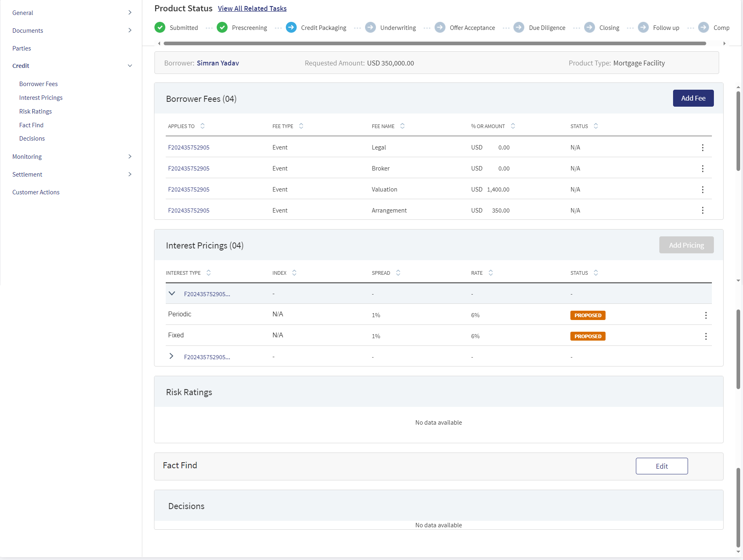Open kebab menu for Valuation fee row
This screenshot has height=560, width=743.
(703, 189)
